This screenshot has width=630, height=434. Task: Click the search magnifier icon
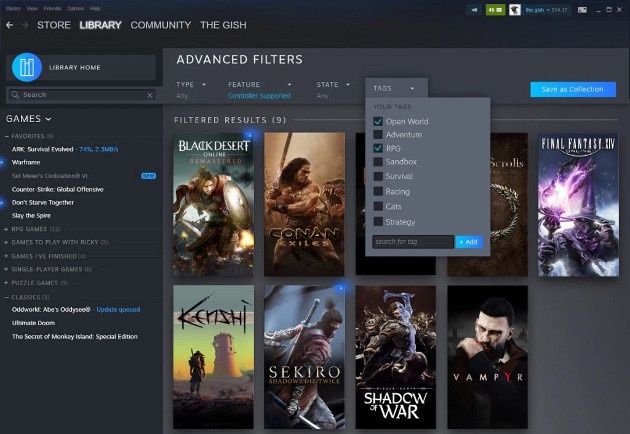pos(15,95)
